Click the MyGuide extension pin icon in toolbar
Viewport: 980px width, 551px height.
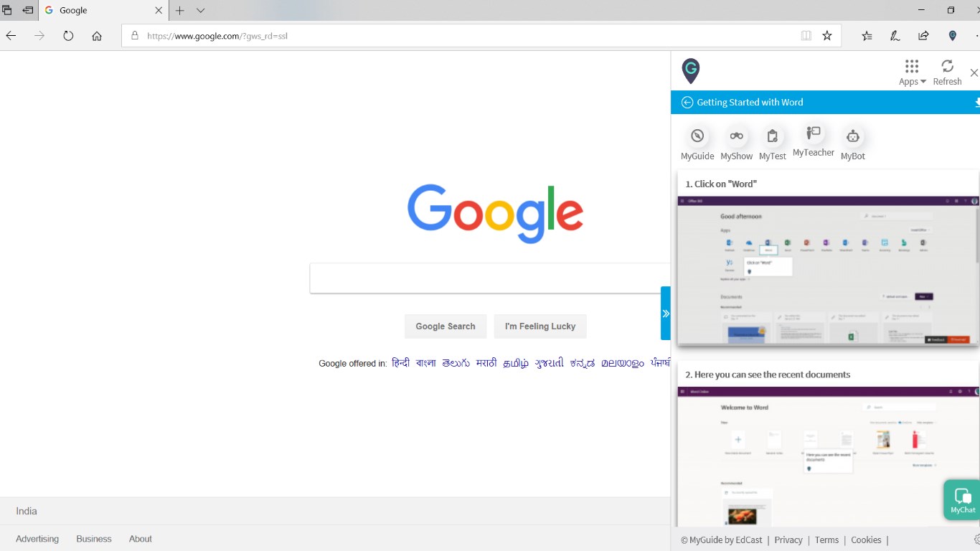click(x=953, y=36)
